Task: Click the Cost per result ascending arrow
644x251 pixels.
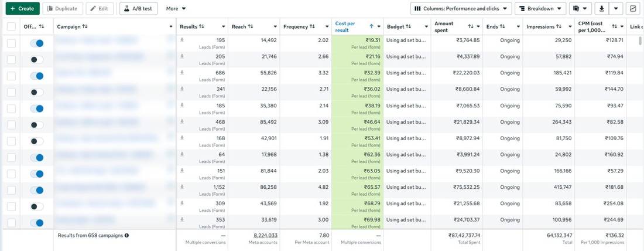Action: (371, 26)
